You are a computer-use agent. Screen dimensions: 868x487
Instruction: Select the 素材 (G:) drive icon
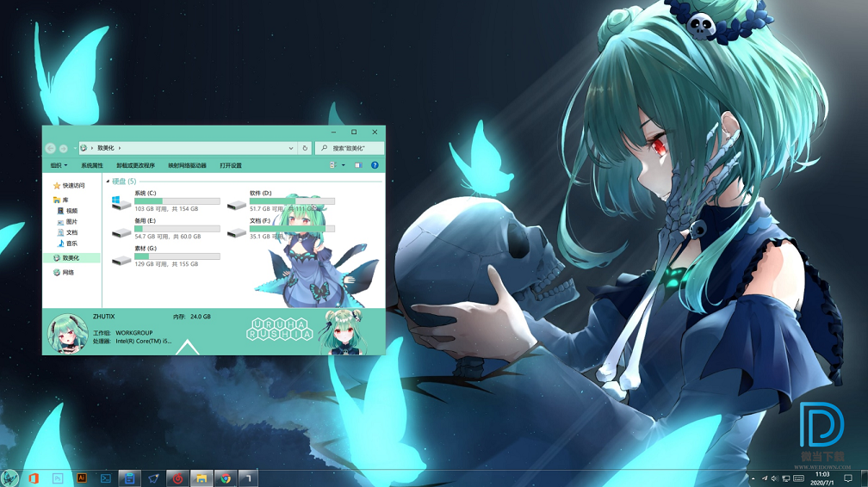[121, 260]
